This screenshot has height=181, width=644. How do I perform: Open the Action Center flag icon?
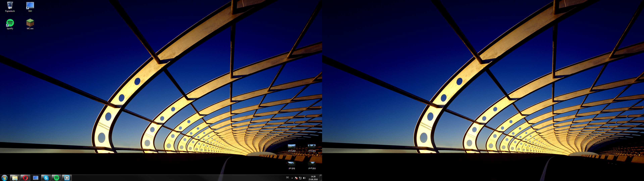point(296,178)
